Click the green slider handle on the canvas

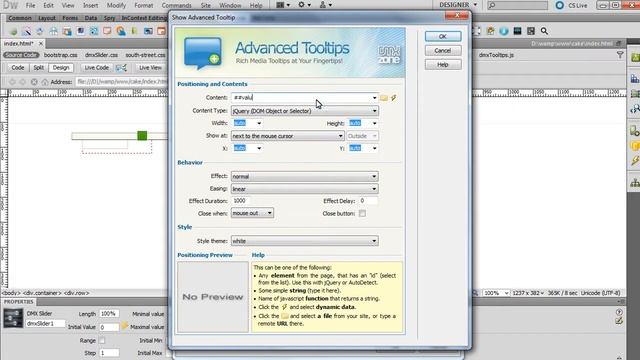[142, 136]
